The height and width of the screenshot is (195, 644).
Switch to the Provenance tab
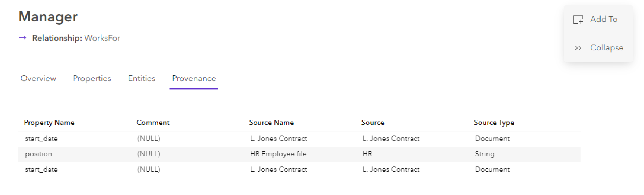(194, 79)
